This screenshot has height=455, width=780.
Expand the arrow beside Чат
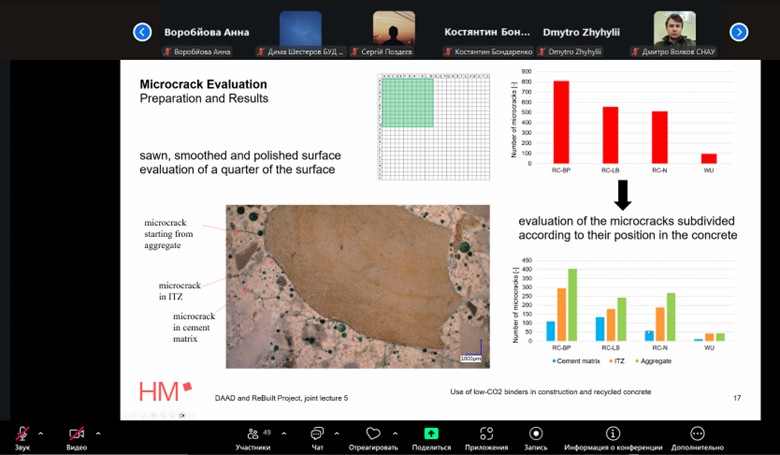tap(337, 433)
